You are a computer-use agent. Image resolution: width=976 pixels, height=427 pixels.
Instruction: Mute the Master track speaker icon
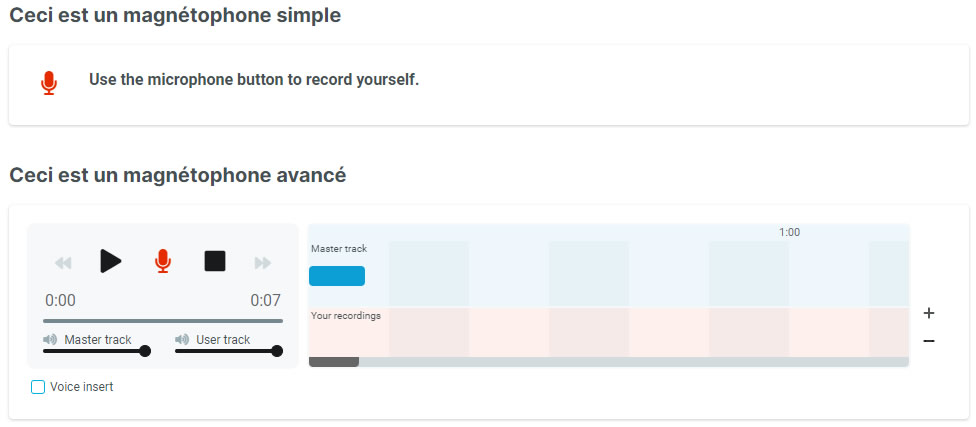[x=50, y=340]
